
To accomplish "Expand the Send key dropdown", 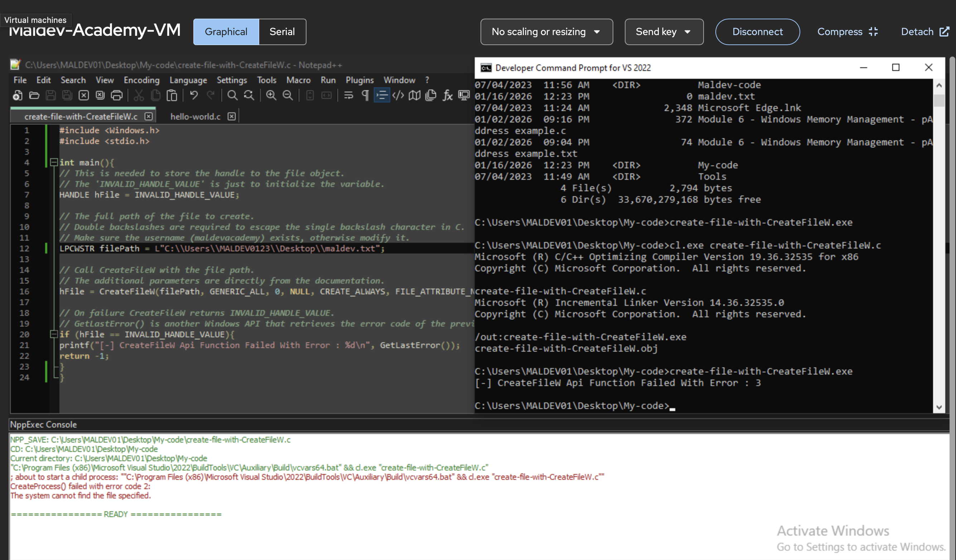I will [x=663, y=32].
